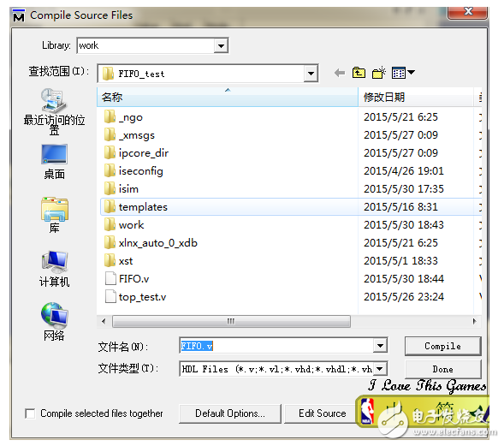Open Default Options dialog
504x446 pixels.
tap(230, 413)
